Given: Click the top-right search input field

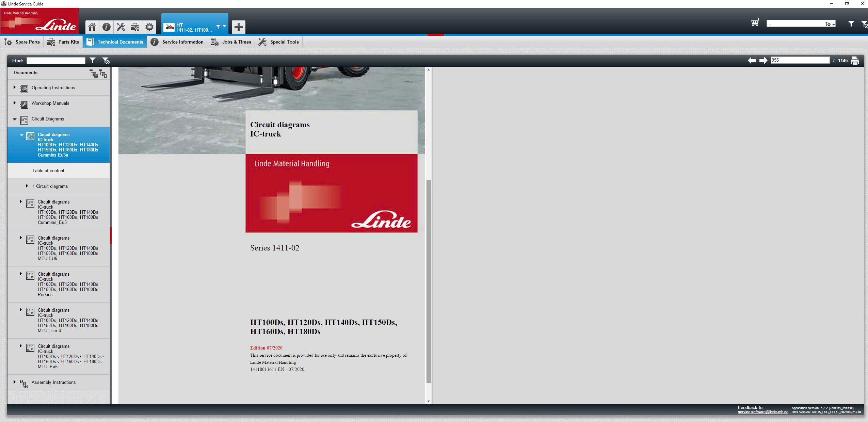Looking at the screenshot, I should tap(795, 23).
